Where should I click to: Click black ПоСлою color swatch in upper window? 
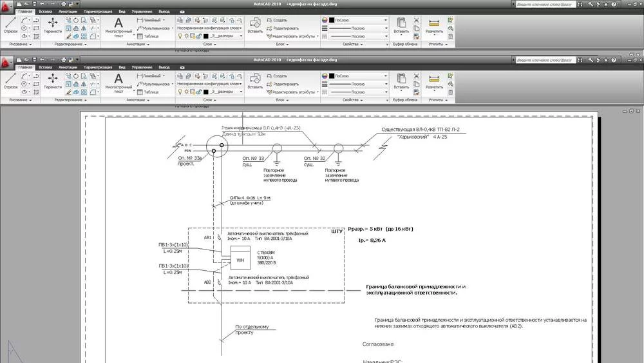[x=332, y=20]
